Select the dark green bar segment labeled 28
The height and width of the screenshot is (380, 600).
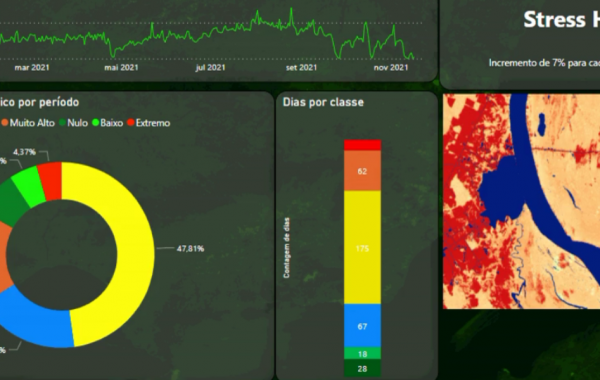362,368
